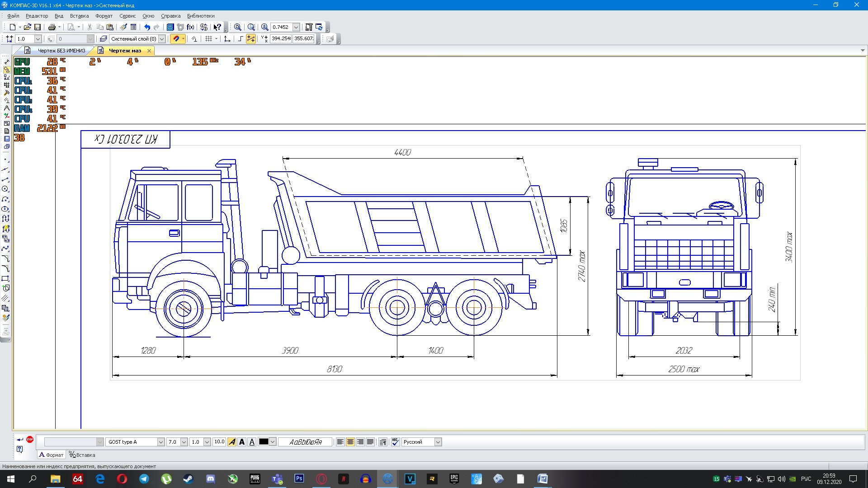
Task: Open the zoom scale 0.7452 dropdown
Action: tap(296, 27)
